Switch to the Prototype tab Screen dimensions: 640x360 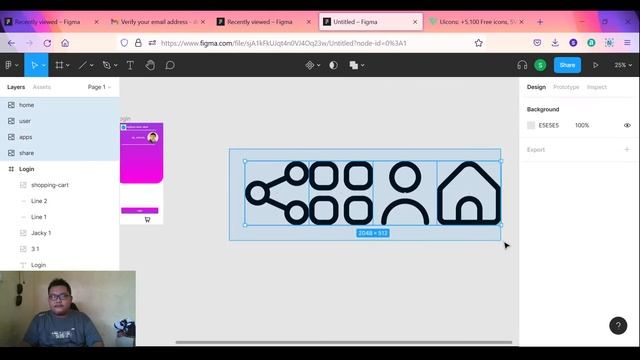566,87
